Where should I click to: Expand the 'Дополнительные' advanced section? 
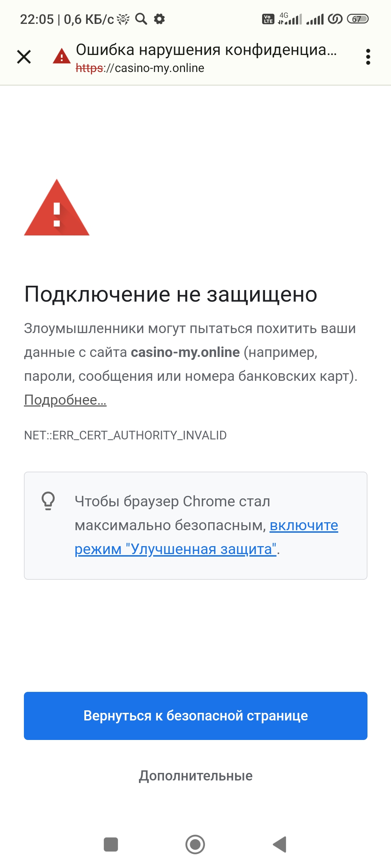[x=195, y=776]
